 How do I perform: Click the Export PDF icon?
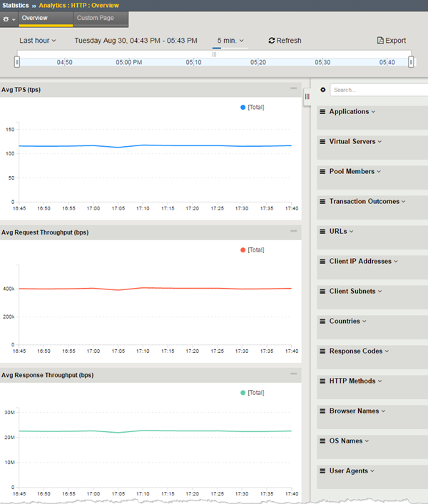(380, 41)
